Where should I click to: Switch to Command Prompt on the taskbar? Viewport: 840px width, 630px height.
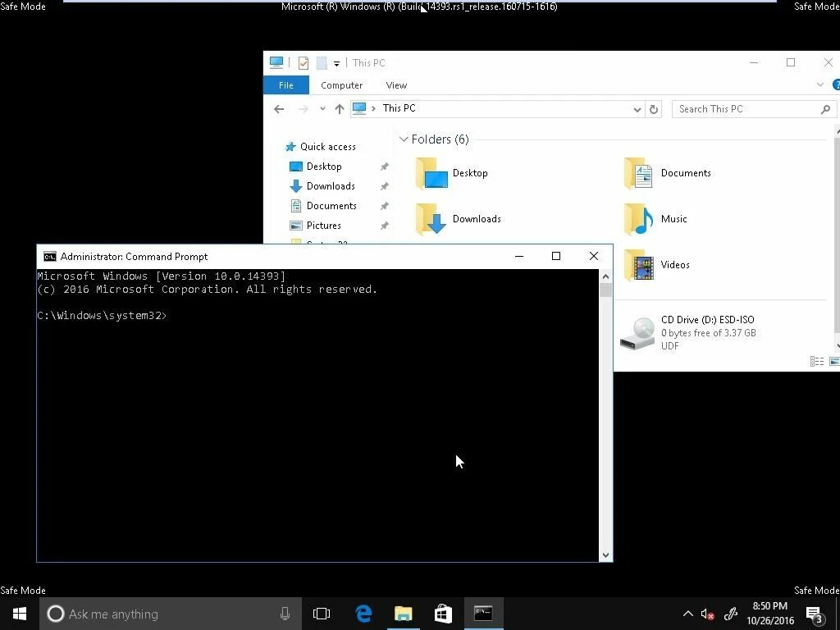[x=483, y=614]
